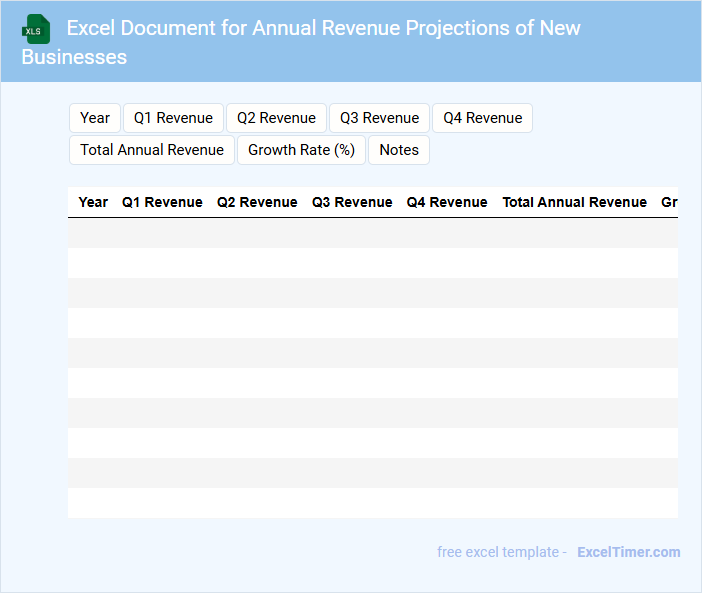Viewport: 702px width, 593px height.
Task: Click the document title heading text
Action: click(x=323, y=28)
